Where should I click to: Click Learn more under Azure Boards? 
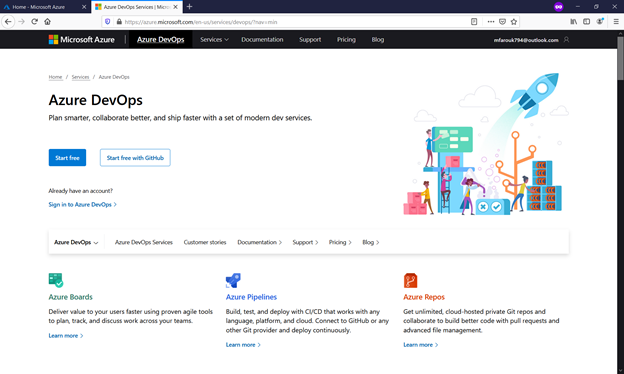point(66,336)
